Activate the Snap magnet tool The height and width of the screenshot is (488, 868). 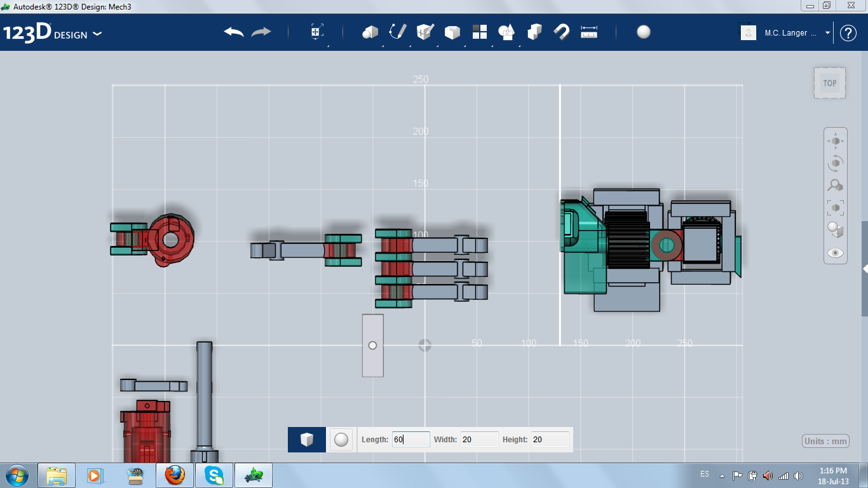[562, 32]
